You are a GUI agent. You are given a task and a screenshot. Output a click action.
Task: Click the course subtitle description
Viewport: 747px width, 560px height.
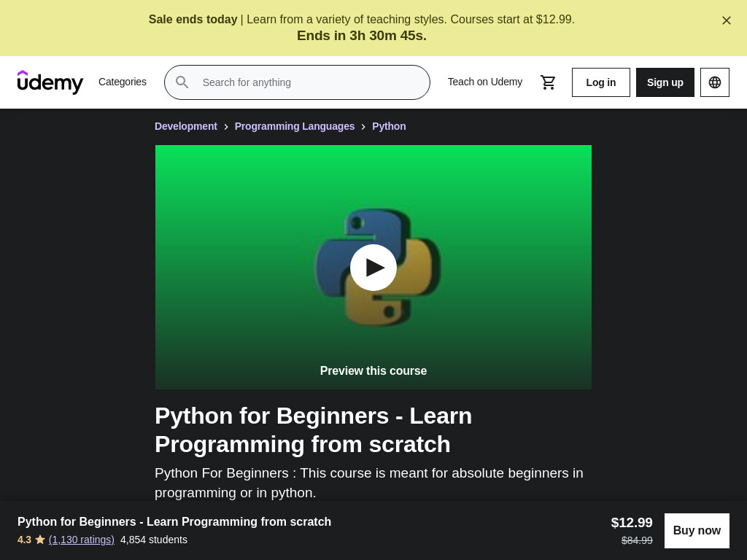coord(368,483)
